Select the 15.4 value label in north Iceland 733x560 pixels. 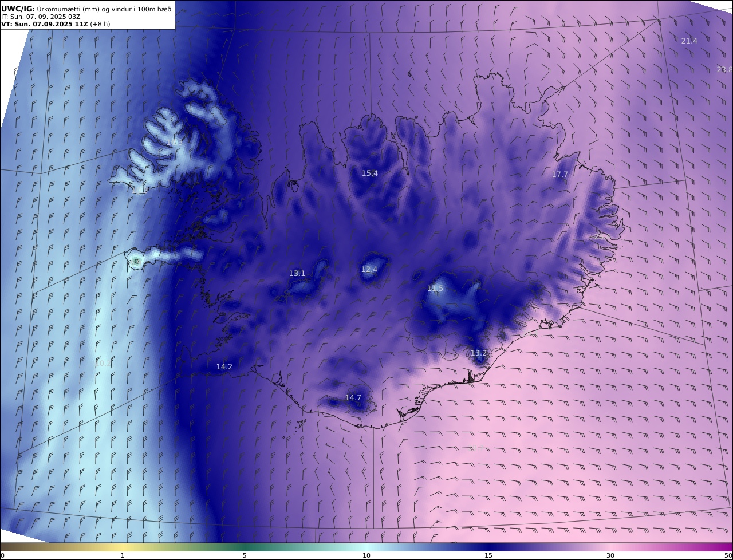(x=370, y=173)
